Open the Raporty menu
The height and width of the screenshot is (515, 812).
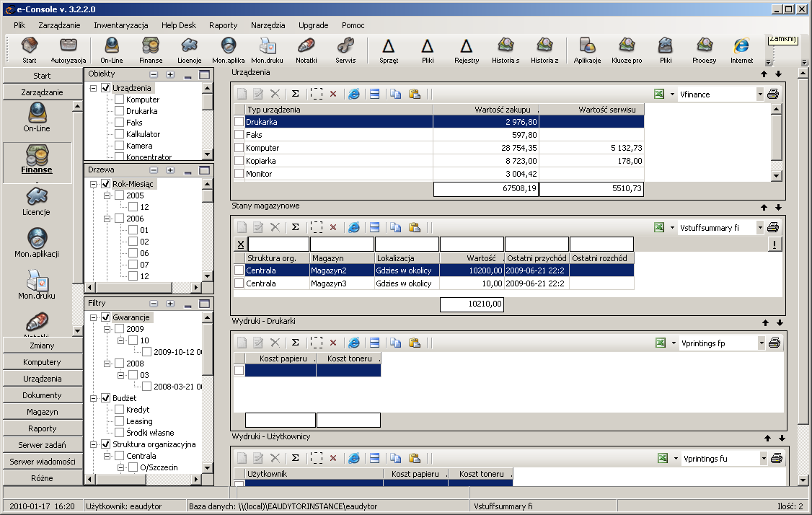pos(224,25)
